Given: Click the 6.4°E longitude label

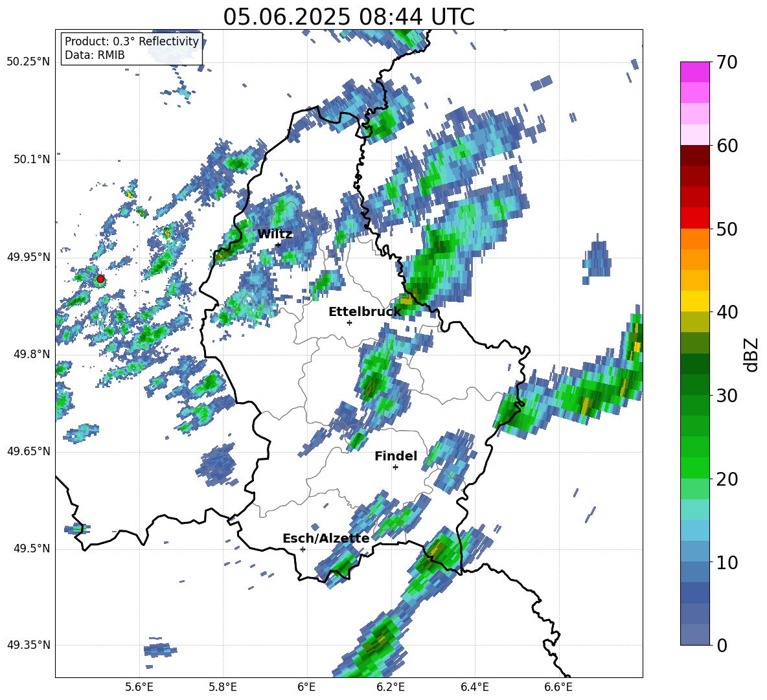Looking at the screenshot, I should tap(474, 687).
